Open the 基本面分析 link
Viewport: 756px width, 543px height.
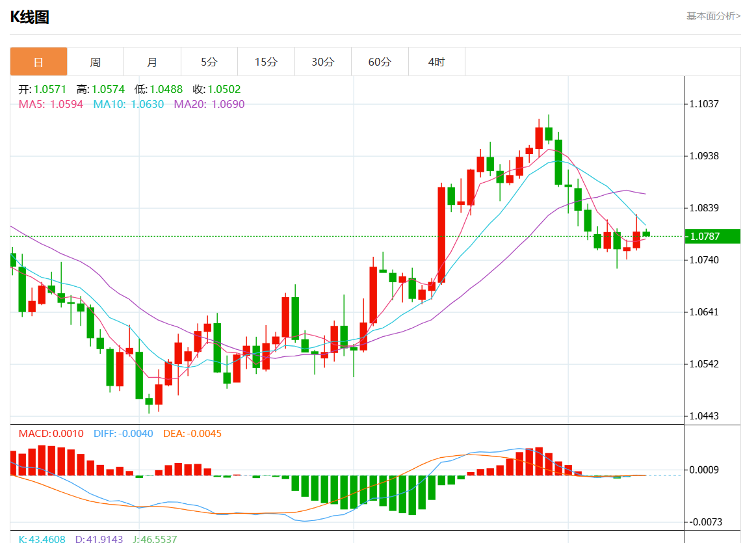pos(713,16)
